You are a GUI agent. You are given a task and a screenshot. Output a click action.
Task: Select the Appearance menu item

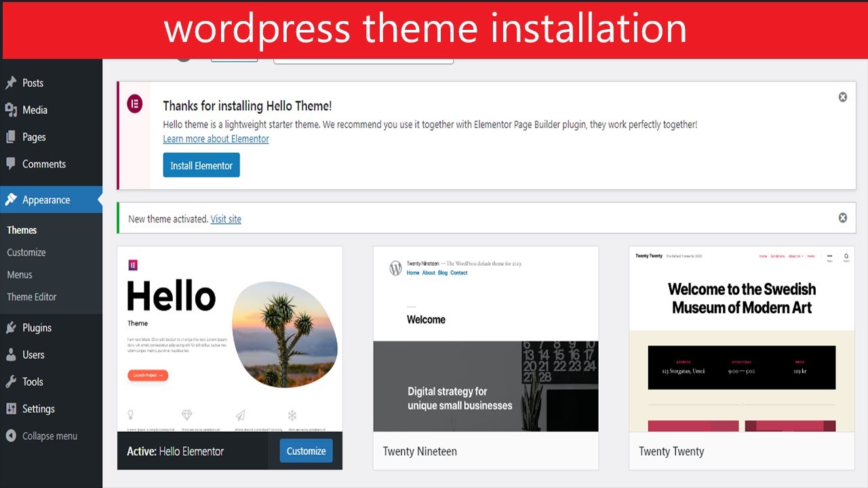(52, 200)
